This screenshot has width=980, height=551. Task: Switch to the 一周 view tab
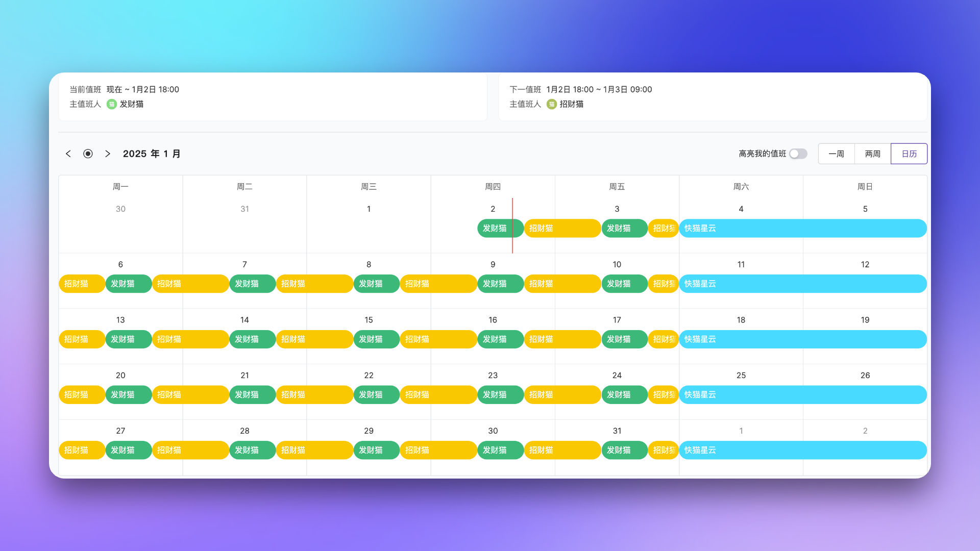(836, 154)
